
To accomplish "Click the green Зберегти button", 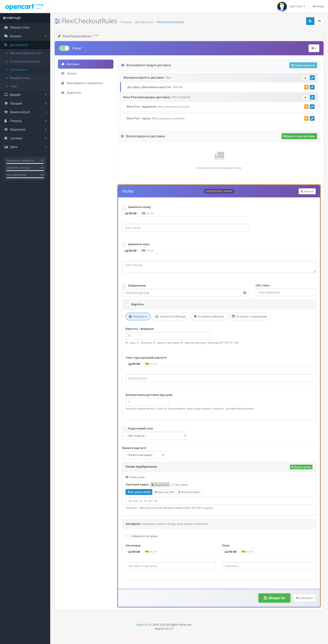I will tap(274, 598).
